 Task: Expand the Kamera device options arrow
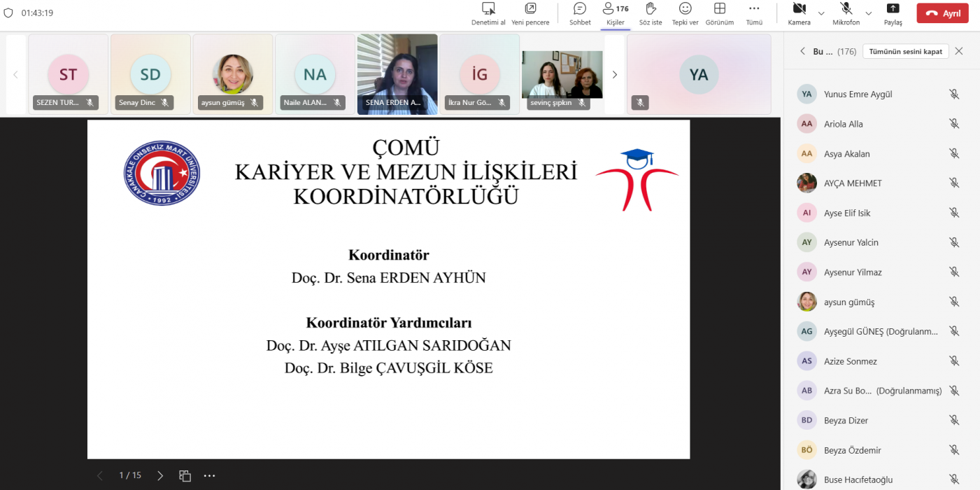821,13
